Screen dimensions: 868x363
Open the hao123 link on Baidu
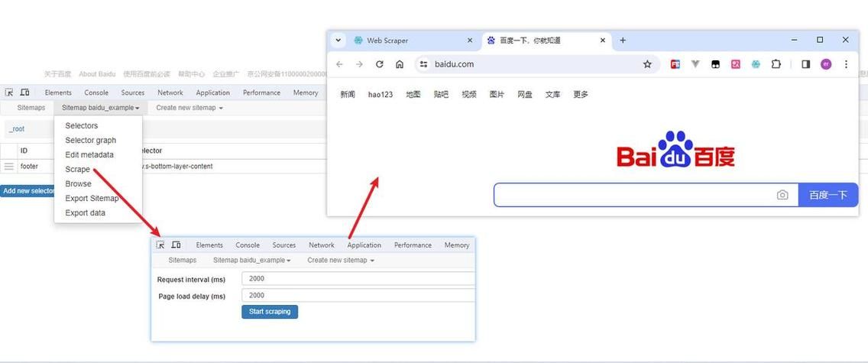(x=380, y=95)
